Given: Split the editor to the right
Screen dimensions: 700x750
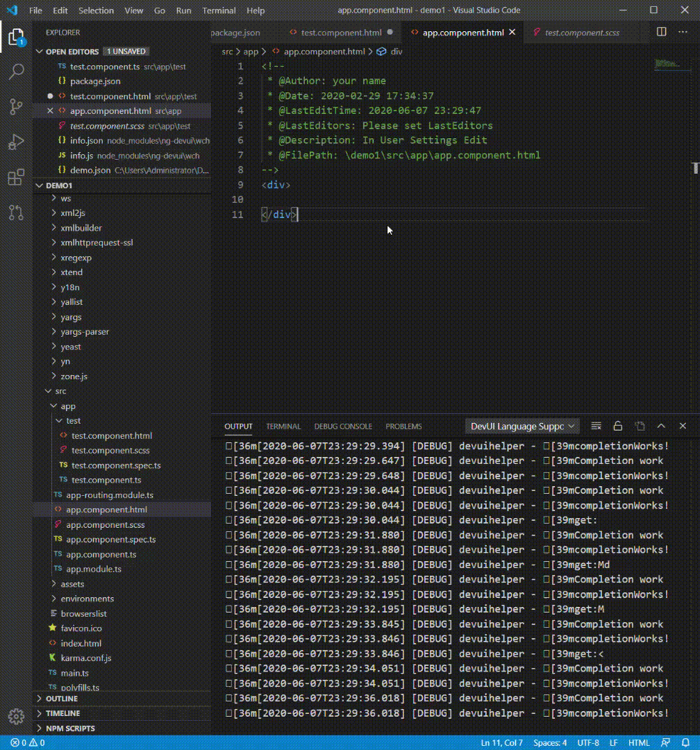Looking at the screenshot, I should pyautogui.click(x=662, y=32).
